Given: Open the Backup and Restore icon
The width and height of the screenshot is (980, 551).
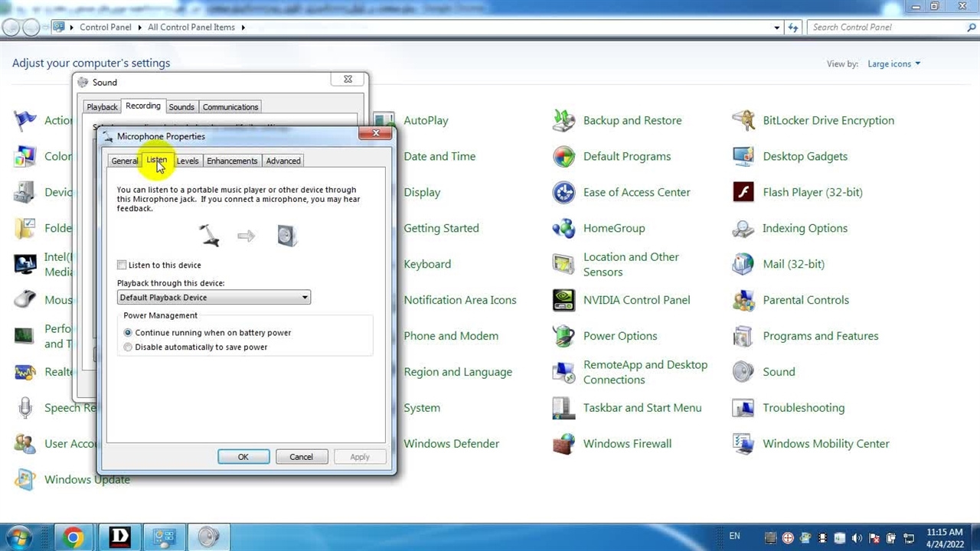Looking at the screenshot, I should pyautogui.click(x=564, y=121).
